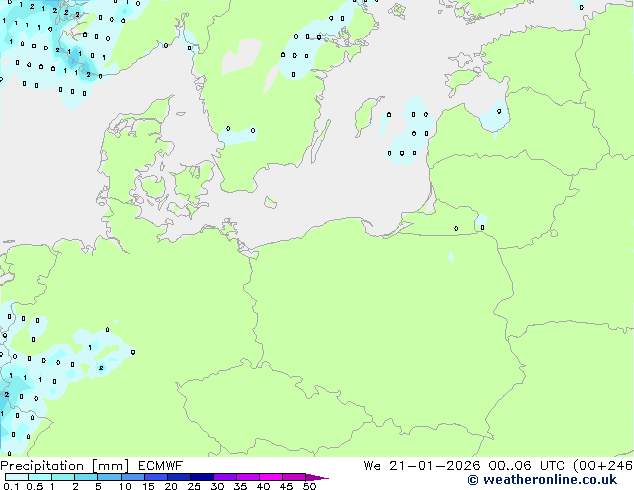The height and width of the screenshot is (490, 634).
Task: Select the 10 to 15 mm legend color
Action: [132, 477]
